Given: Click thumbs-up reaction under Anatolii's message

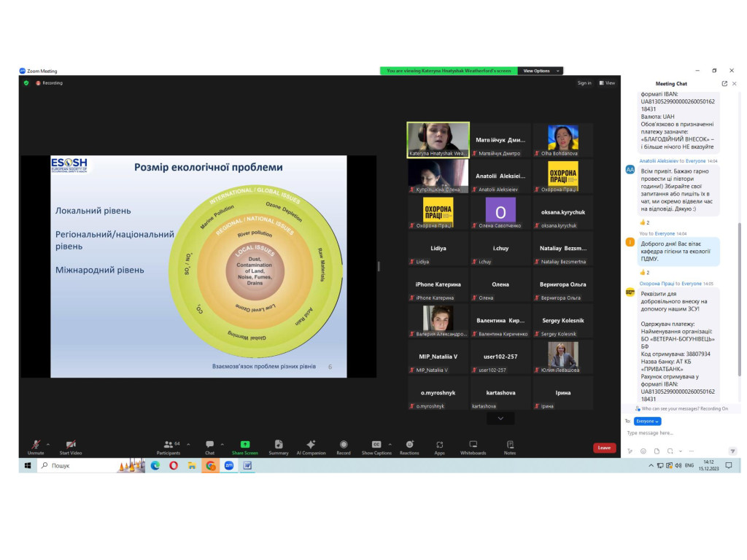Looking at the screenshot, I should pos(645,222).
